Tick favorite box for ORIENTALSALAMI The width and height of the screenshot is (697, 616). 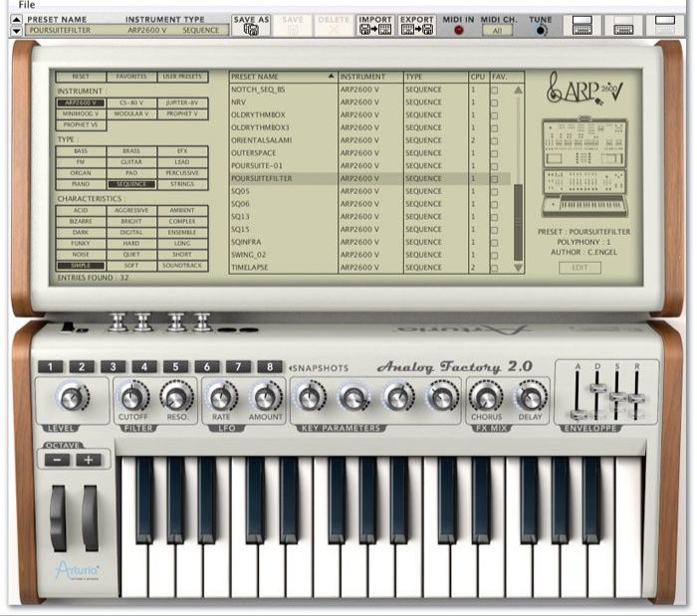pyautogui.click(x=494, y=140)
